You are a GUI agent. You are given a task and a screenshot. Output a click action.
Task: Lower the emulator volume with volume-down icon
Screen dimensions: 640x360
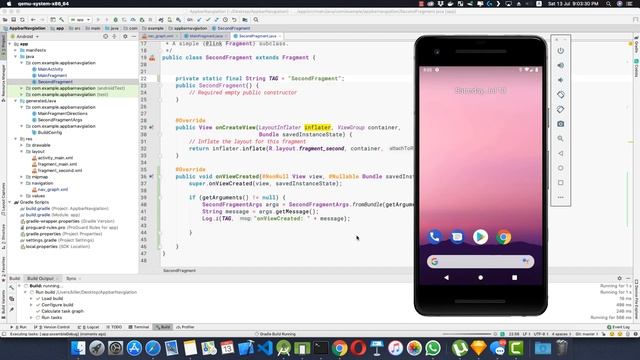point(560,80)
